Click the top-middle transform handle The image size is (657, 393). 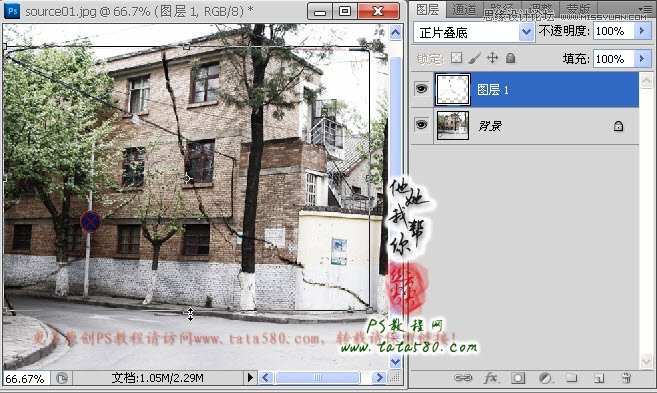click(186, 47)
